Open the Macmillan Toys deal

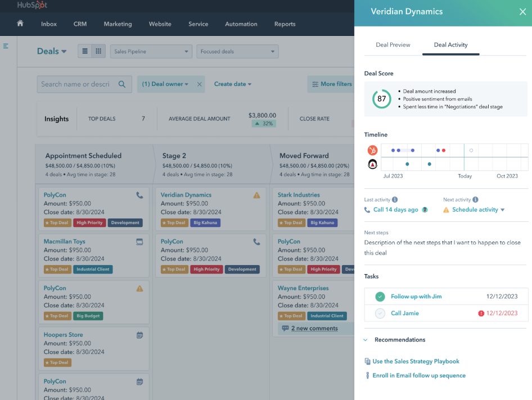[x=65, y=242]
